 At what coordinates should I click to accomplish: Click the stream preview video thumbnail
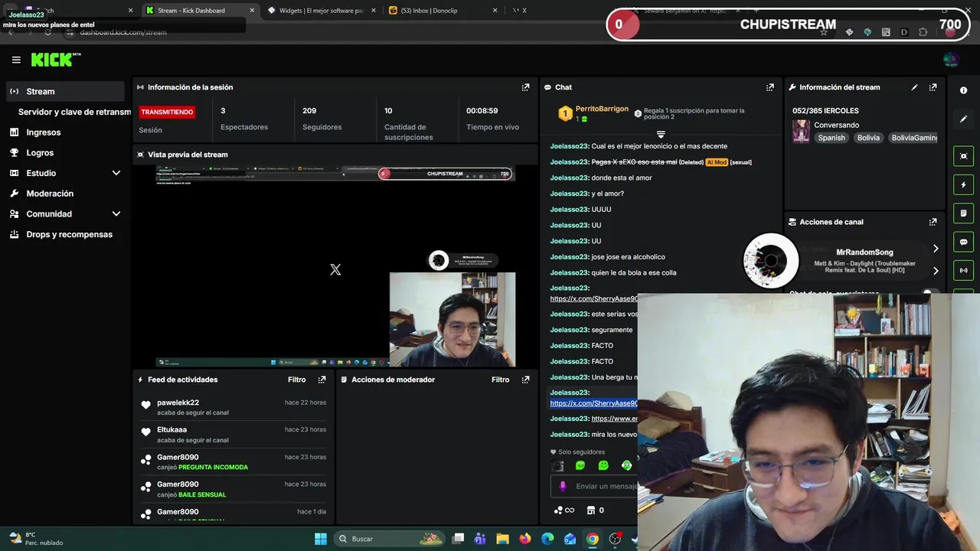coord(335,266)
